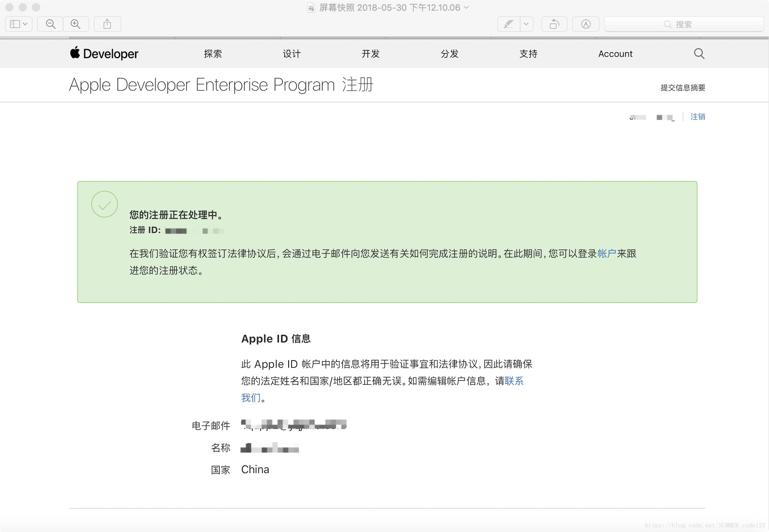The height and width of the screenshot is (532, 769).
Task: Click the 提交信息摘要 text
Action: [683, 88]
